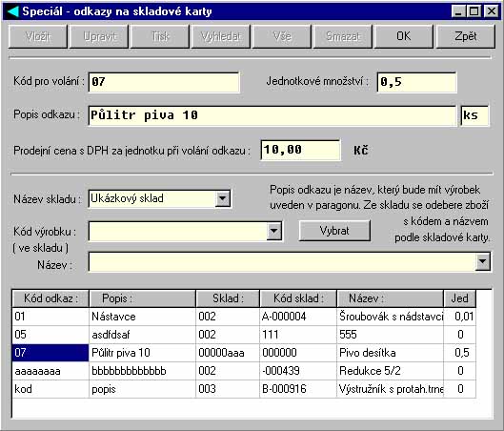Click the Výstružník s protah.trne cell
Viewport: 504px width, 431px height.
tap(391, 389)
